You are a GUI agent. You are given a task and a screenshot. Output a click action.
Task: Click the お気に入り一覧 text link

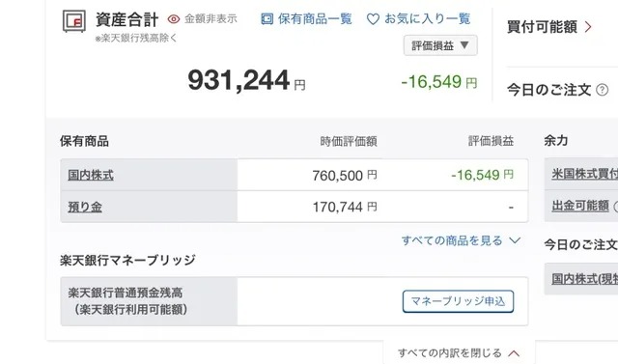click(427, 19)
